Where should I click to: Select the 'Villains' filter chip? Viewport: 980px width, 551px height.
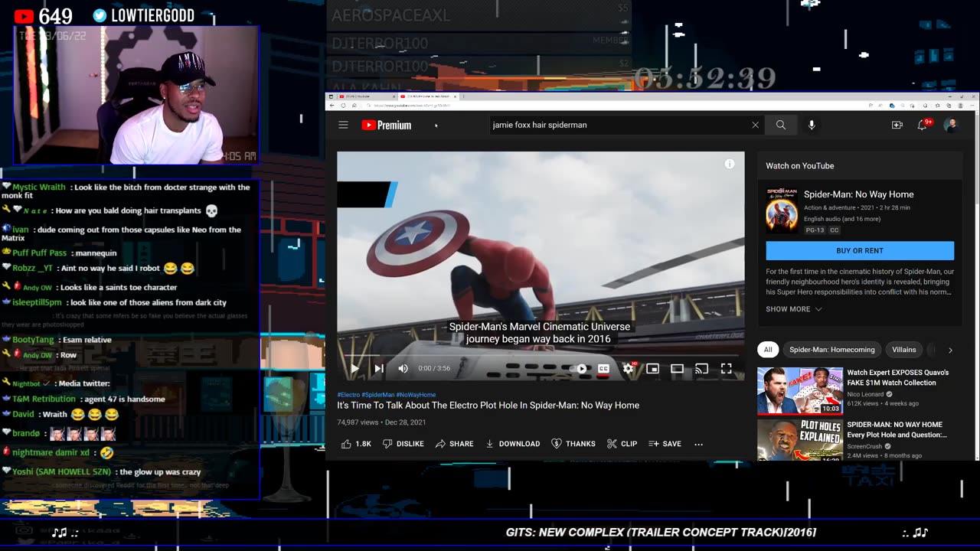point(903,350)
